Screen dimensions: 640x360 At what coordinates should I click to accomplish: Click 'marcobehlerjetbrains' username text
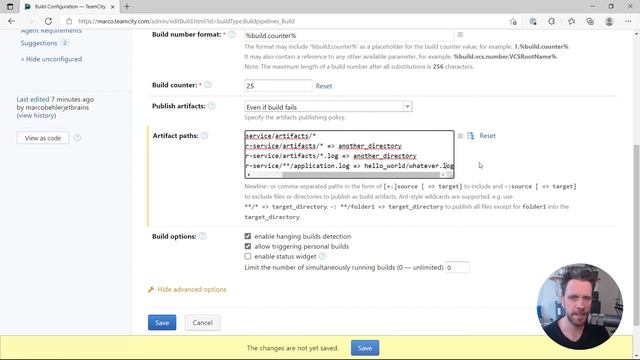point(57,107)
